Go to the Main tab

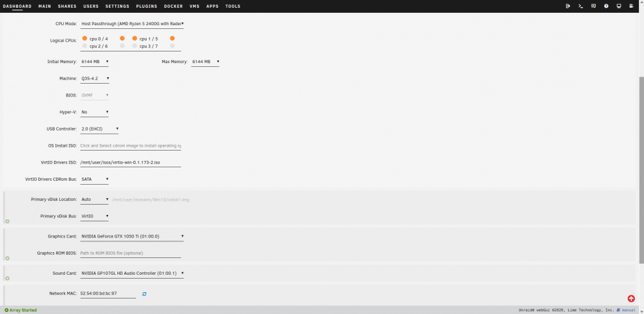[45, 6]
